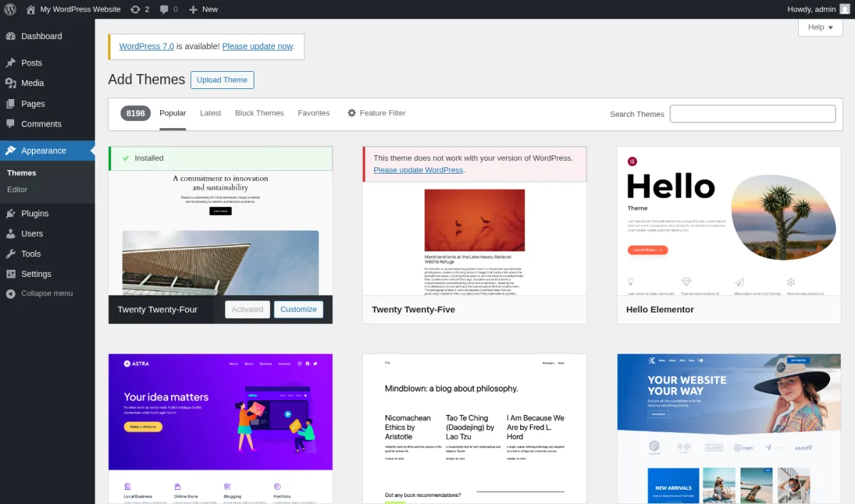This screenshot has height=504, width=855.
Task: Follow the WordPress 7.0 link
Action: pos(147,46)
